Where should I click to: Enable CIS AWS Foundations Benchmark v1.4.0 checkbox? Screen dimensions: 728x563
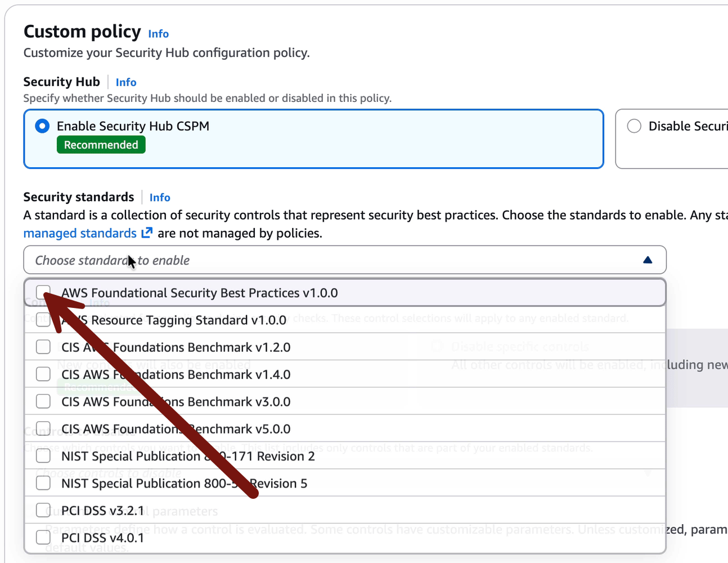[x=43, y=374]
